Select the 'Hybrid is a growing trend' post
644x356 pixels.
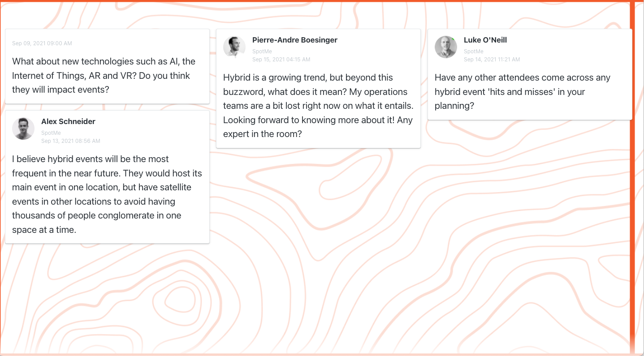tap(318, 89)
